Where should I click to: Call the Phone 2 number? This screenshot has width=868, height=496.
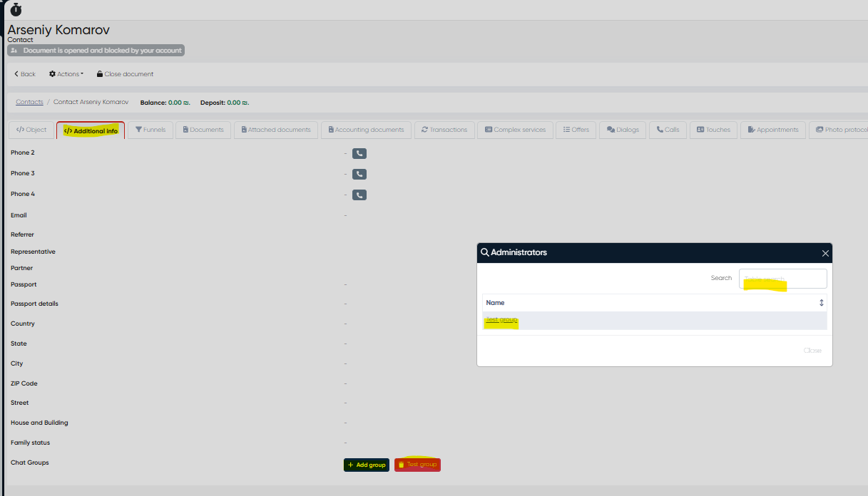click(x=359, y=153)
